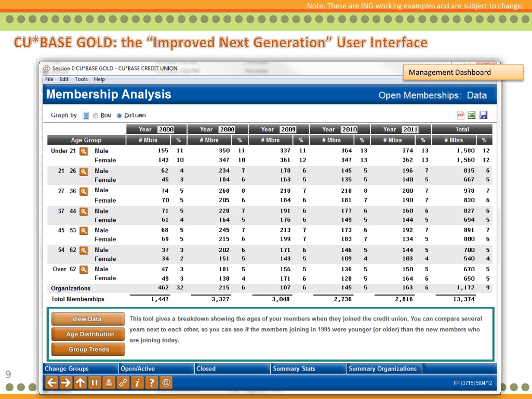Click the grand total value 13,374
The image size is (532, 399).
tap(464, 299)
